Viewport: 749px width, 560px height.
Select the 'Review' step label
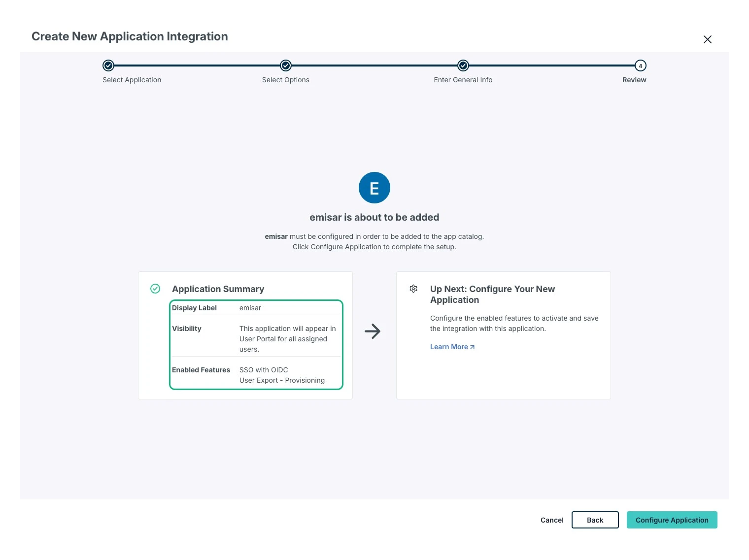point(634,80)
